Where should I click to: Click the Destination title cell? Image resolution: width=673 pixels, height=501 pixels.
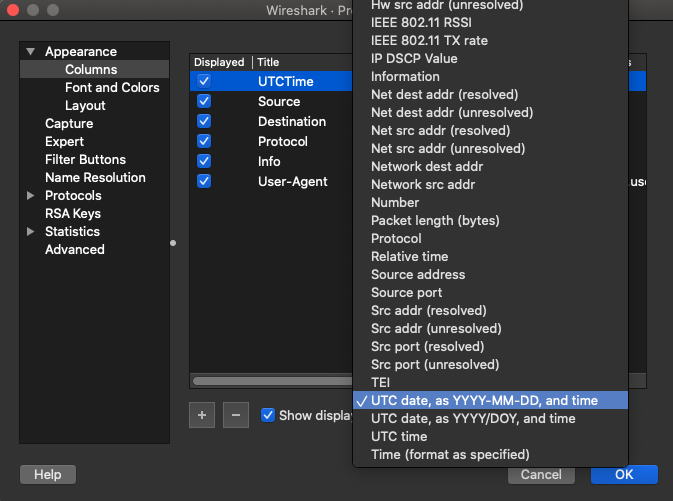tap(292, 121)
